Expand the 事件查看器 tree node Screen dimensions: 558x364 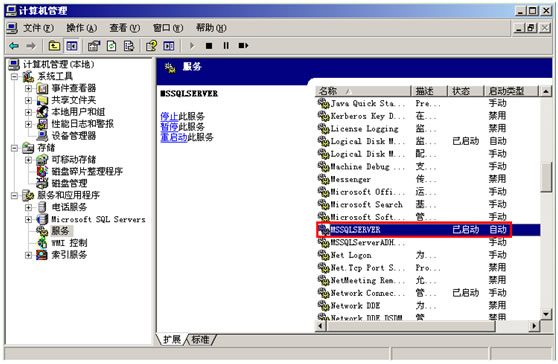click(28, 88)
